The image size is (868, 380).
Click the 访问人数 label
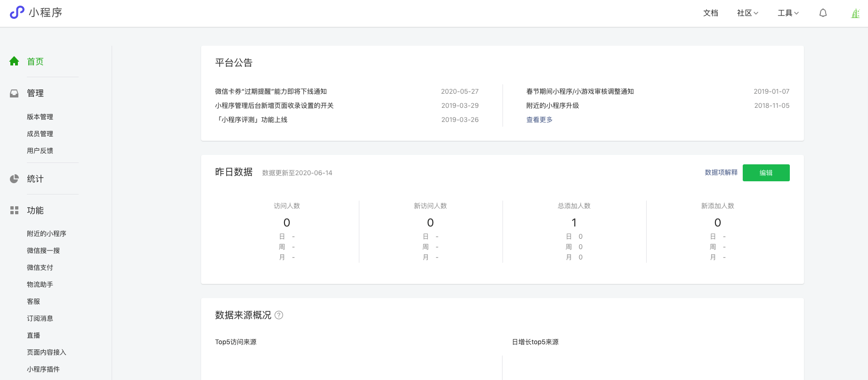click(x=287, y=206)
